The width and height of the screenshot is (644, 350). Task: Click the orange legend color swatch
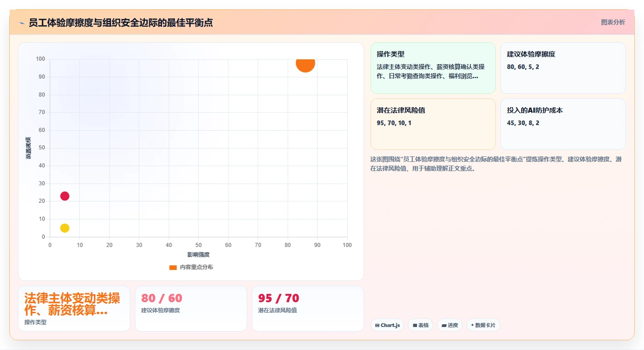tap(173, 267)
